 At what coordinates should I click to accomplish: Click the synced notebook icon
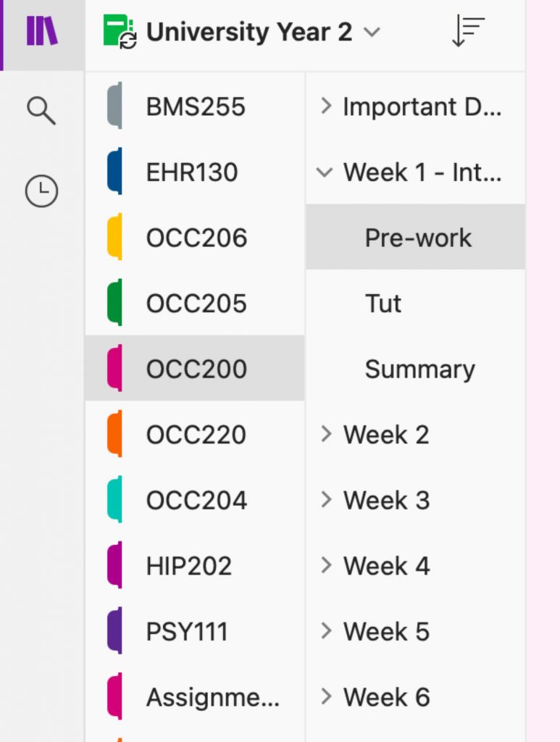tap(120, 32)
